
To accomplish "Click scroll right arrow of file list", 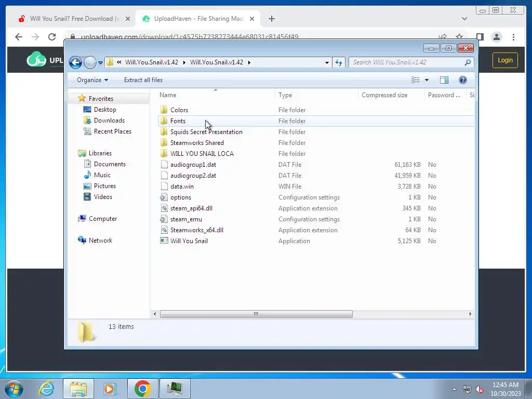I will [470, 314].
